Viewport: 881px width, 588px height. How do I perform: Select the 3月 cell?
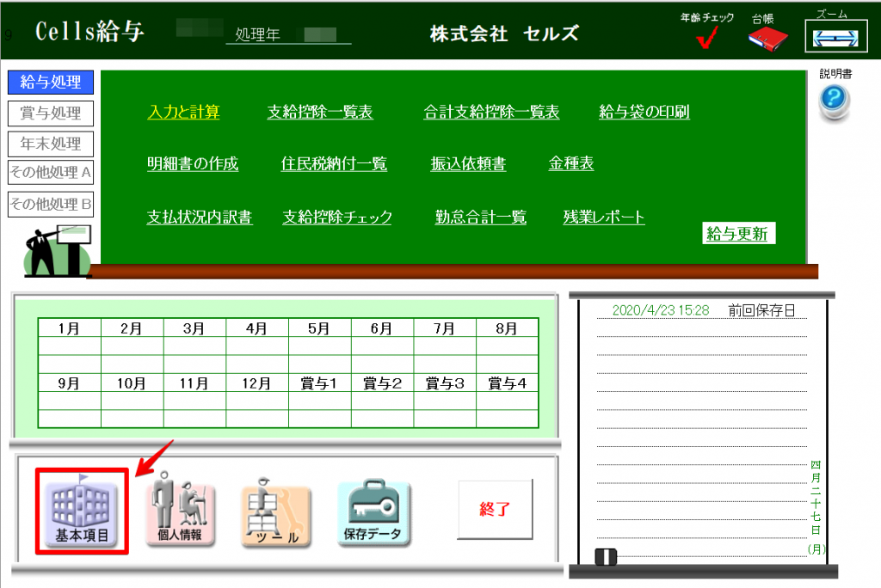click(194, 328)
